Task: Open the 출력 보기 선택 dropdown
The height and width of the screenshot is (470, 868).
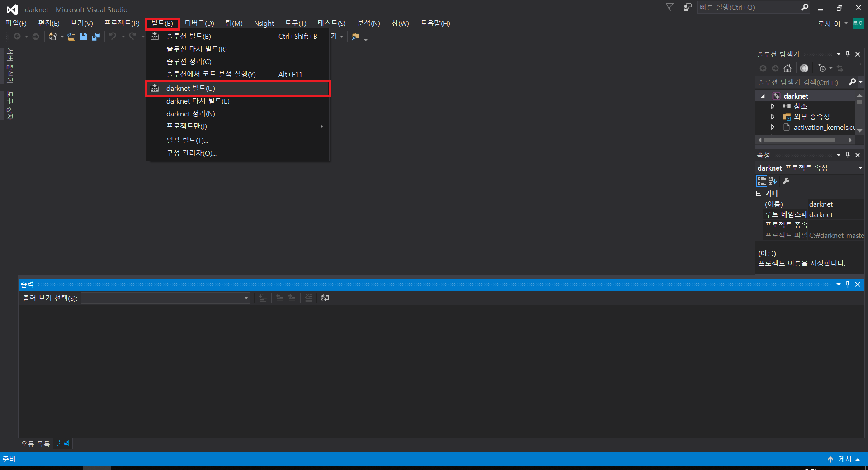Action: point(246,298)
